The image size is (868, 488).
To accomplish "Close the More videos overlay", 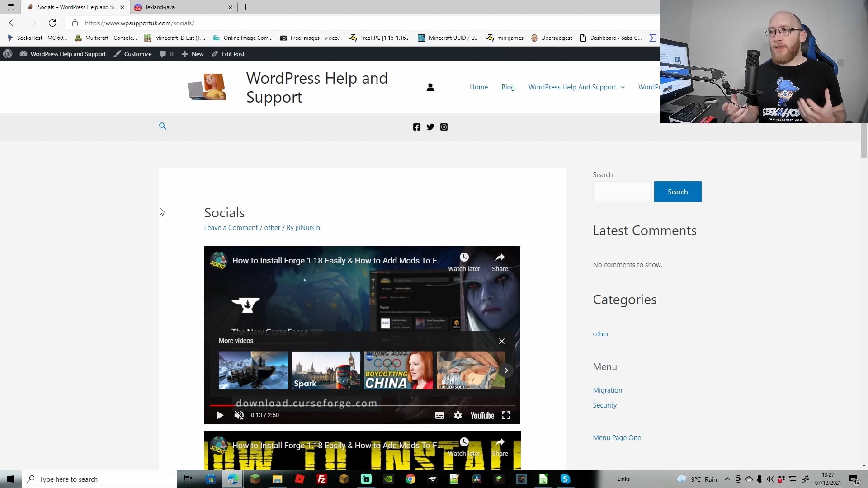I will point(502,341).
